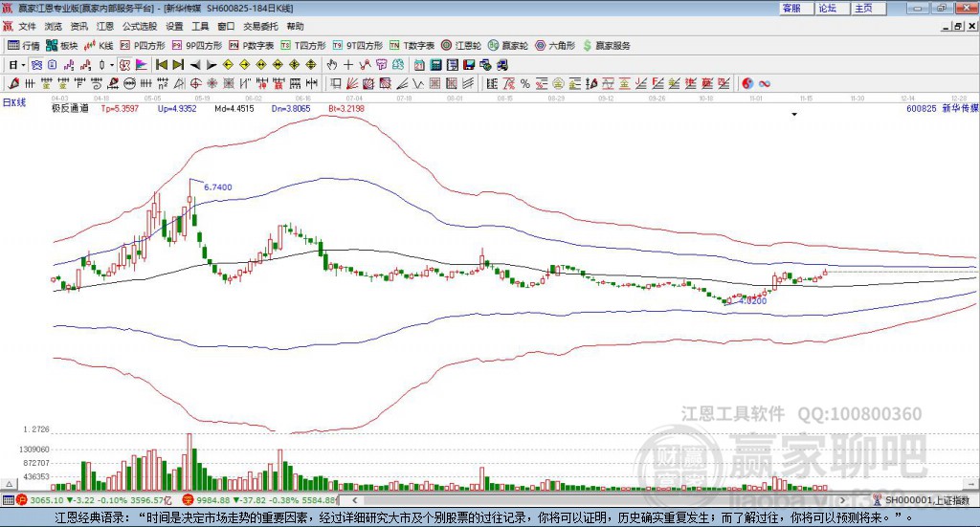Open the 设置 menu
This screenshot has height=527, width=980.
(x=174, y=26)
